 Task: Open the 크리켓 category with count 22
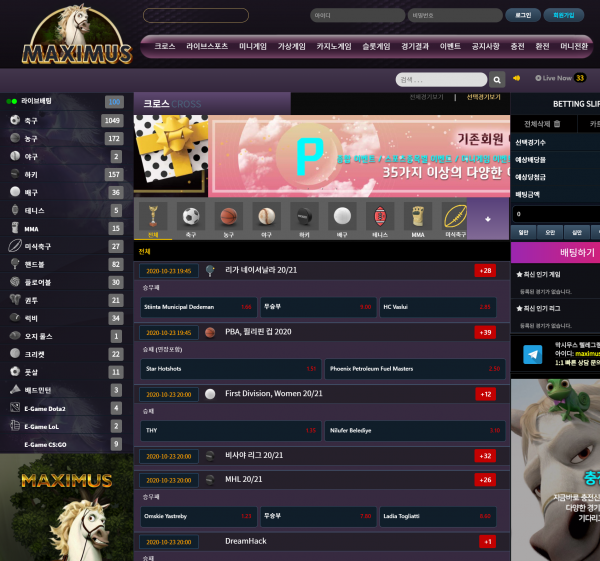(x=65, y=354)
